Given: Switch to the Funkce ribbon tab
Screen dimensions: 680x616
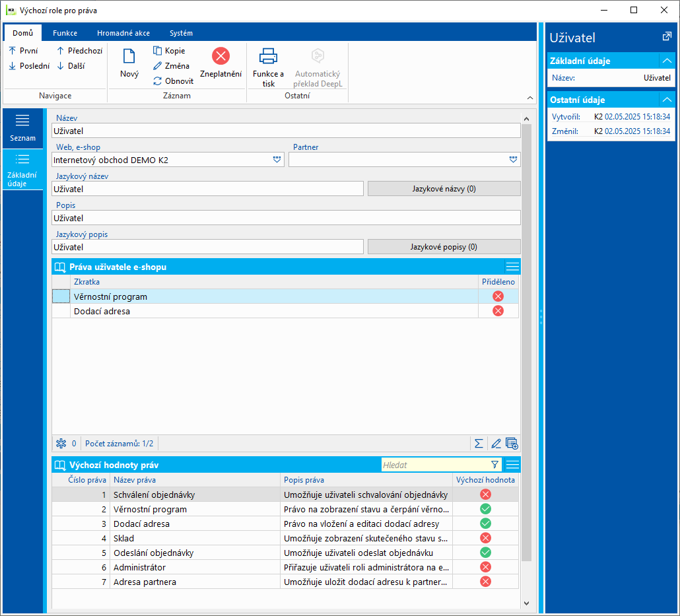Looking at the screenshot, I should pyautogui.click(x=65, y=33).
